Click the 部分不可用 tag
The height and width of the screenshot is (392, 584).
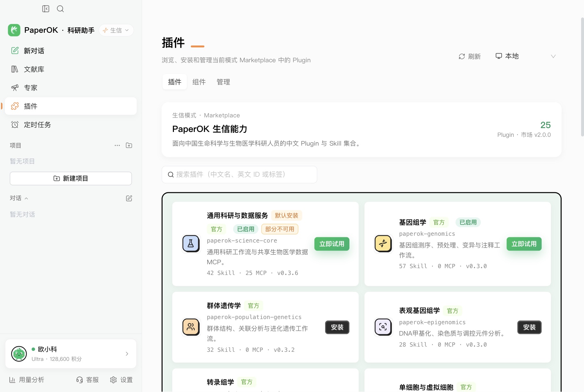[x=280, y=229]
